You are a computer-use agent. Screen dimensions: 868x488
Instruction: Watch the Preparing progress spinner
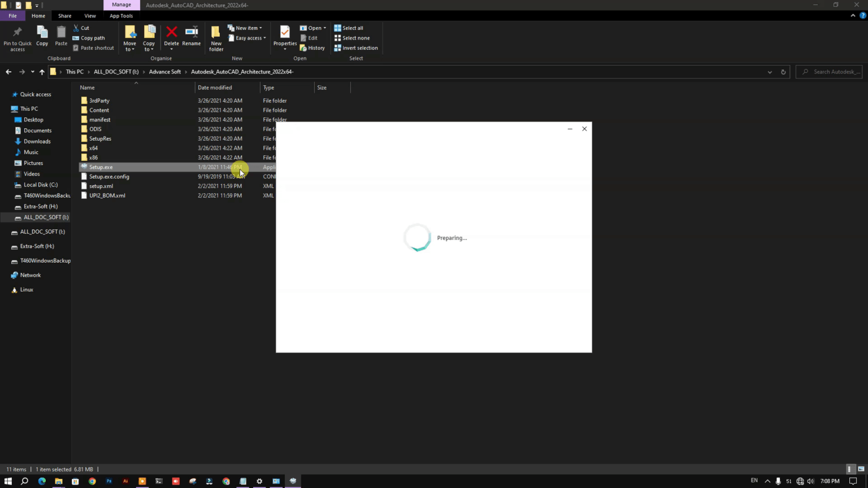pyautogui.click(x=418, y=238)
